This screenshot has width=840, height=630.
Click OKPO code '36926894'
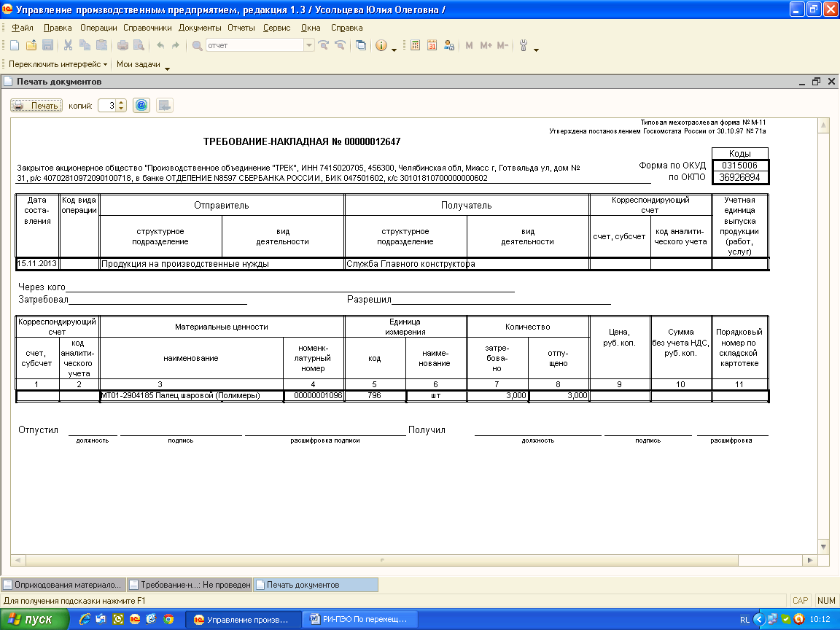740,177
